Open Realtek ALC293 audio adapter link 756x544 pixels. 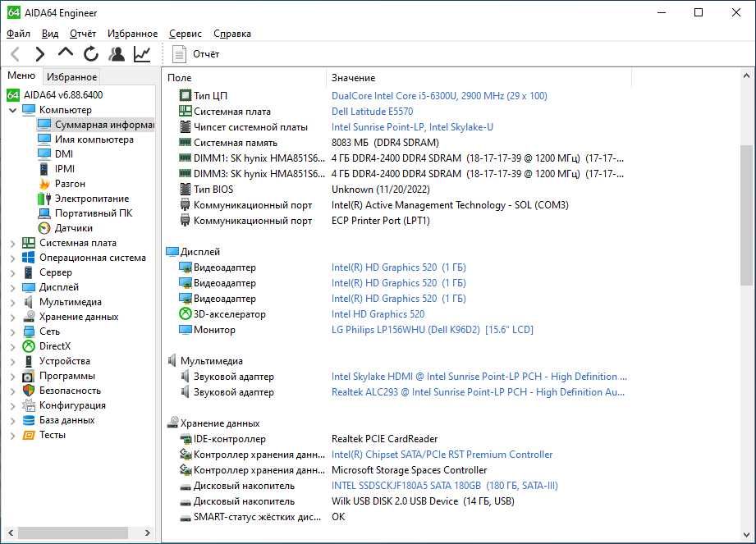pos(478,392)
